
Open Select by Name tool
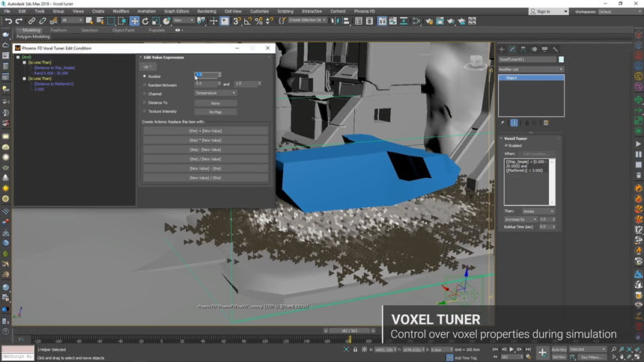pyautogui.click(x=100, y=21)
